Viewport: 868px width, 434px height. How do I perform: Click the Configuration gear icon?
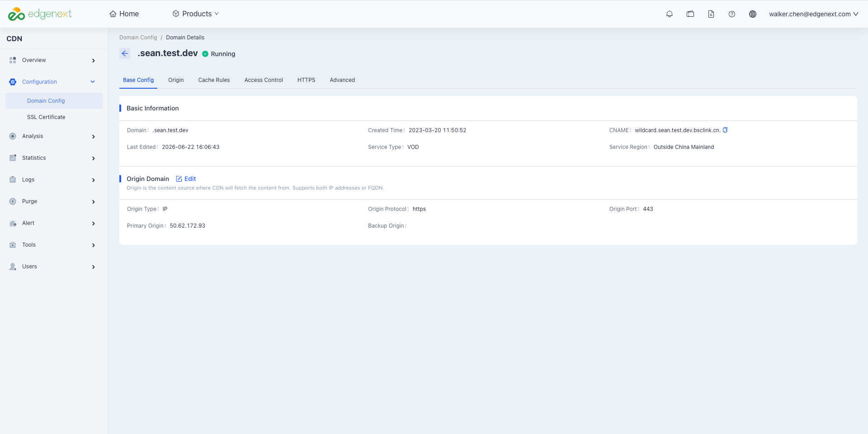click(13, 82)
